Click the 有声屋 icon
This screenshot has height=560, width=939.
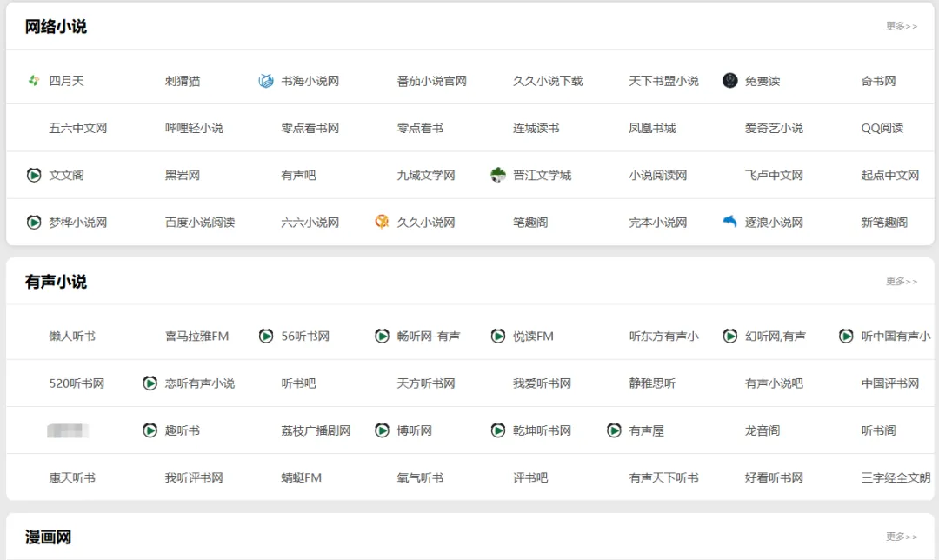click(x=615, y=430)
